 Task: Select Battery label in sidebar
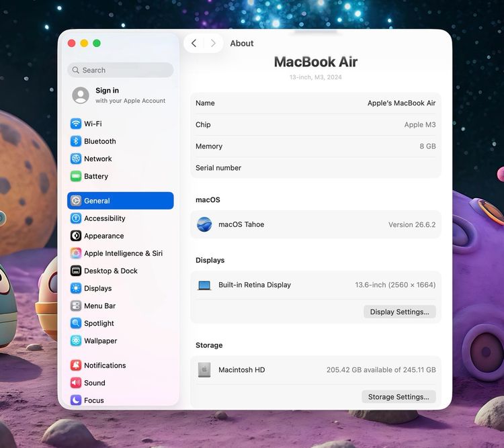click(x=96, y=176)
